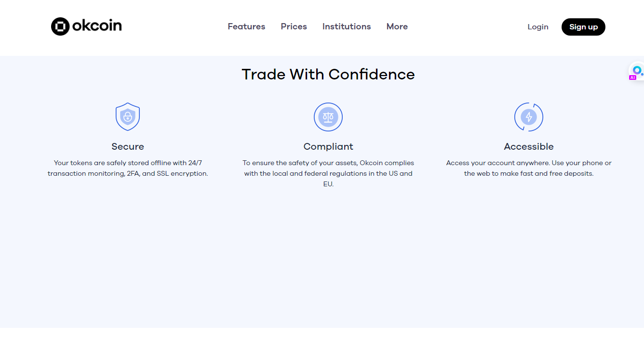This screenshot has width=644, height=350.
Task: Click the Okcoin complies regulations paragraph
Action: click(328, 173)
